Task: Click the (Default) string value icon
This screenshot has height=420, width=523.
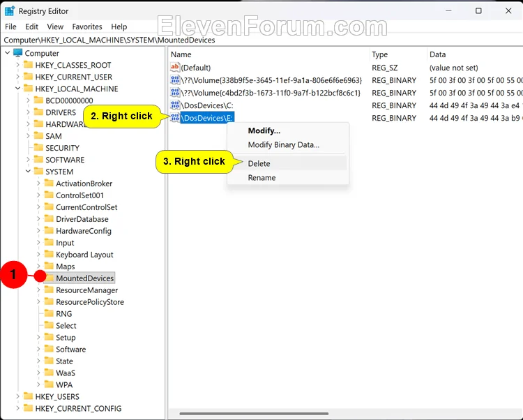Action: pos(175,68)
